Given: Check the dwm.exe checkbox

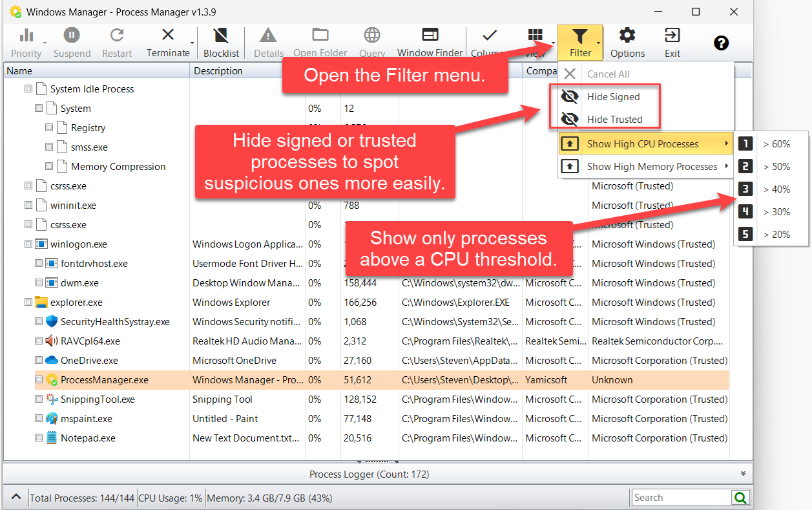Looking at the screenshot, I should click(39, 283).
